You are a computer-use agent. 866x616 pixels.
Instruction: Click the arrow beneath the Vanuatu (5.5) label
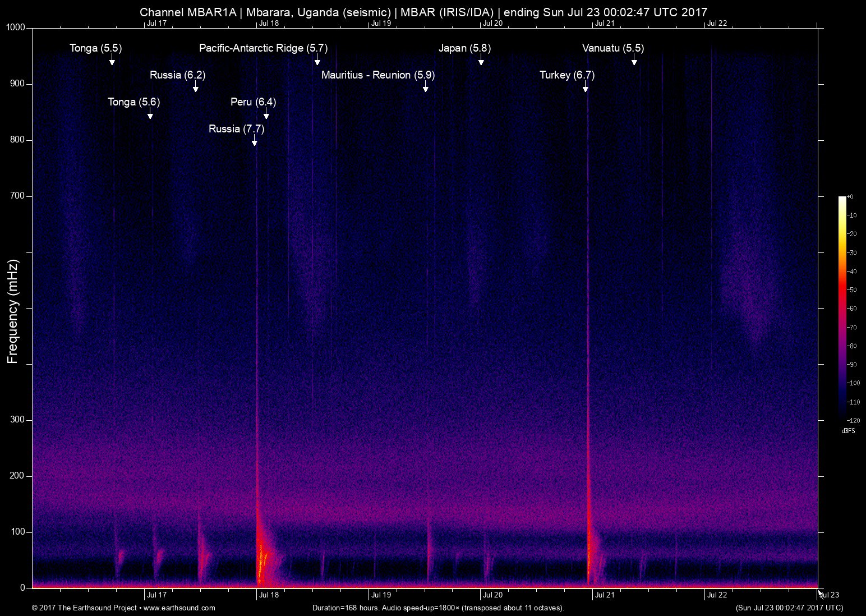pos(634,61)
